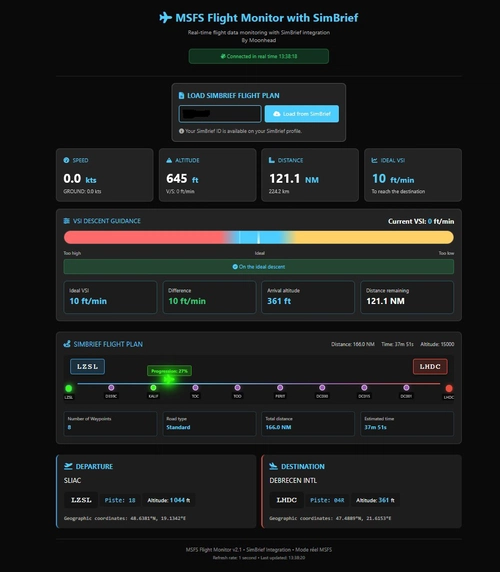The image size is (500, 572).
Task: Click the 0.0 kts speed value
Action: click(x=80, y=179)
